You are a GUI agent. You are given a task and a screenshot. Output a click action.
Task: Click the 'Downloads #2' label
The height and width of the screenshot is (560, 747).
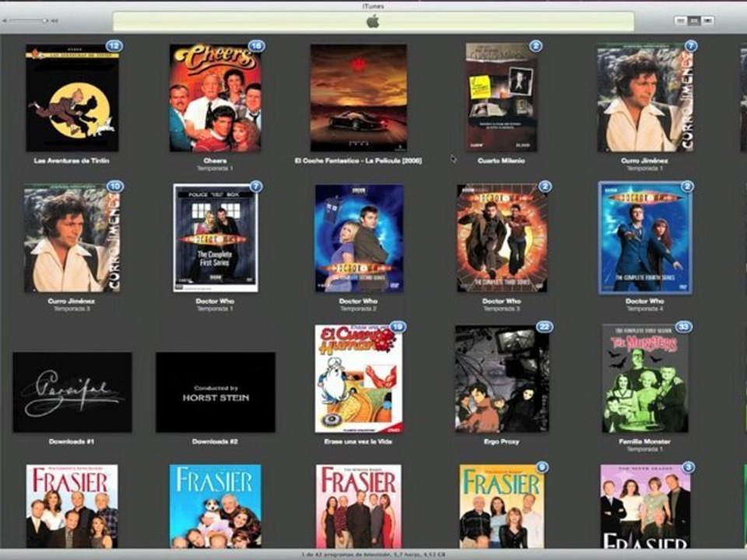215,442
